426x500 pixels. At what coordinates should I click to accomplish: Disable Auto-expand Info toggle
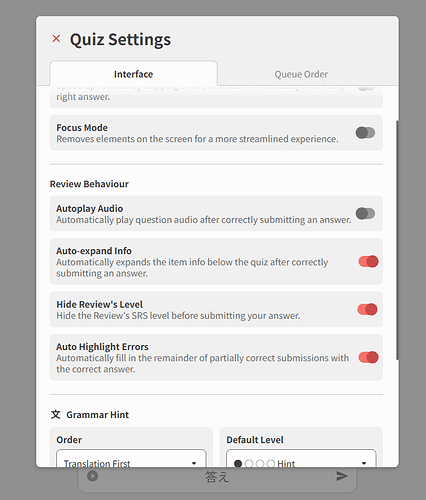(x=368, y=261)
